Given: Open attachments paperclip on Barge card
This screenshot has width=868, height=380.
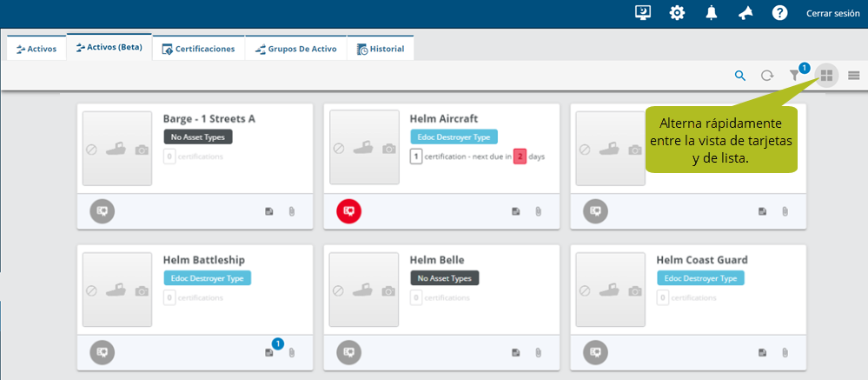Looking at the screenshot, I should [x=292, y=211].
